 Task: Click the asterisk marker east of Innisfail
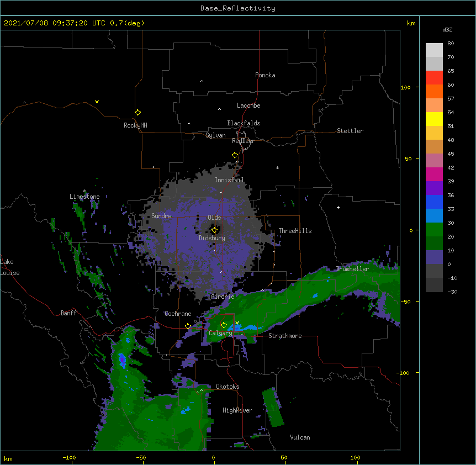click(x=277, y=168)
